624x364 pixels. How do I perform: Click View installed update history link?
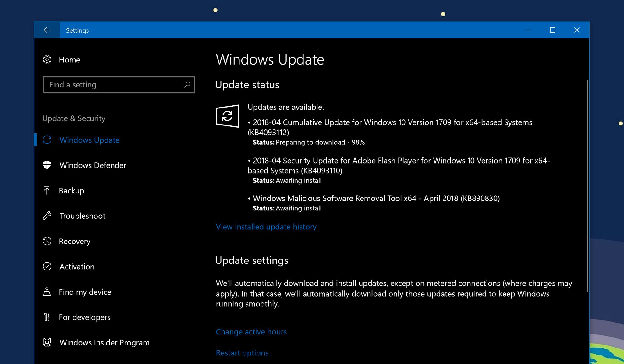266,227
